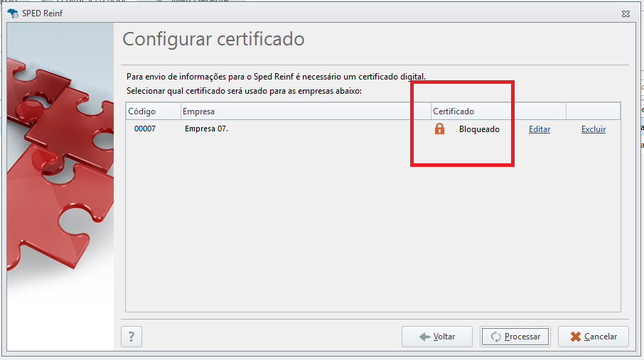Select the Empresa 07. row cell
644x360 pixels.
point(206,129)
